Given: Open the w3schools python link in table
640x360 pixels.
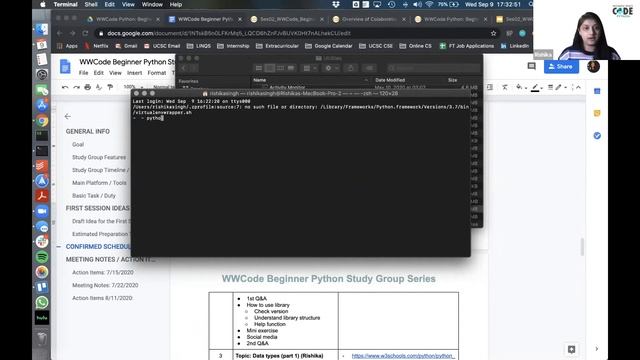Looking at the screenshot, I should [403, 356].
